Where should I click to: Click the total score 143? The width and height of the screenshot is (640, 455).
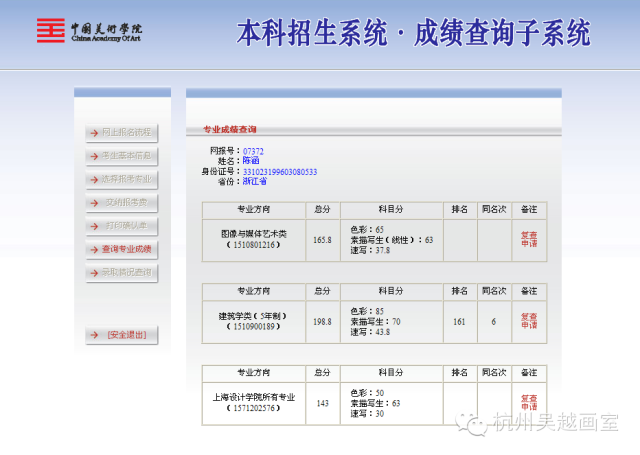coord(322,403)
